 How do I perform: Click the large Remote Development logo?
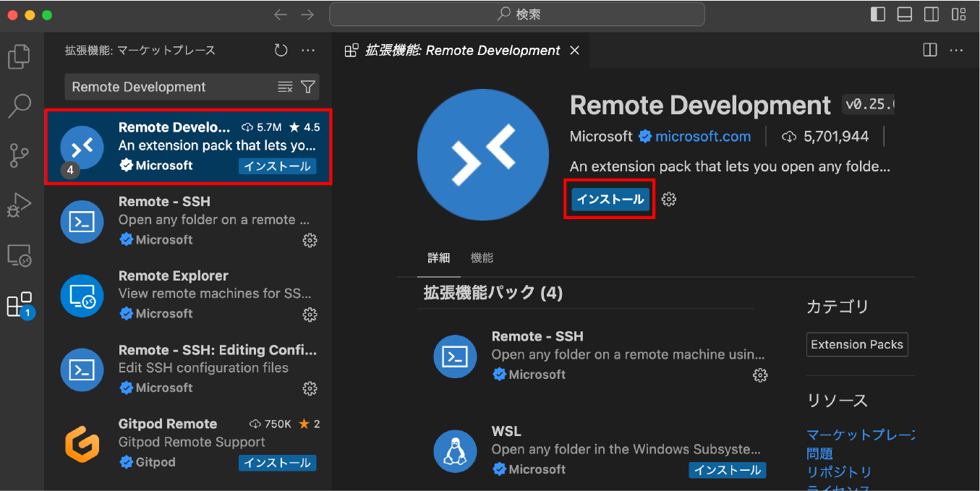[x=485, y=156]
